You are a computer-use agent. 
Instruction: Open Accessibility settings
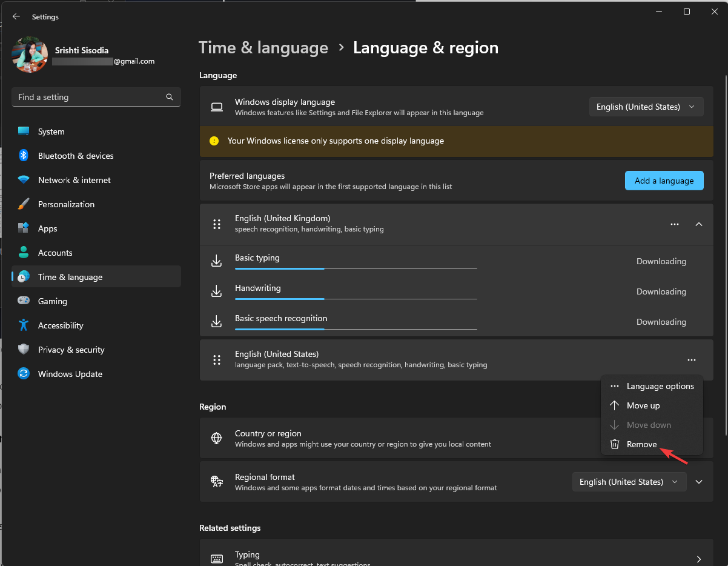tap(96, 325)
